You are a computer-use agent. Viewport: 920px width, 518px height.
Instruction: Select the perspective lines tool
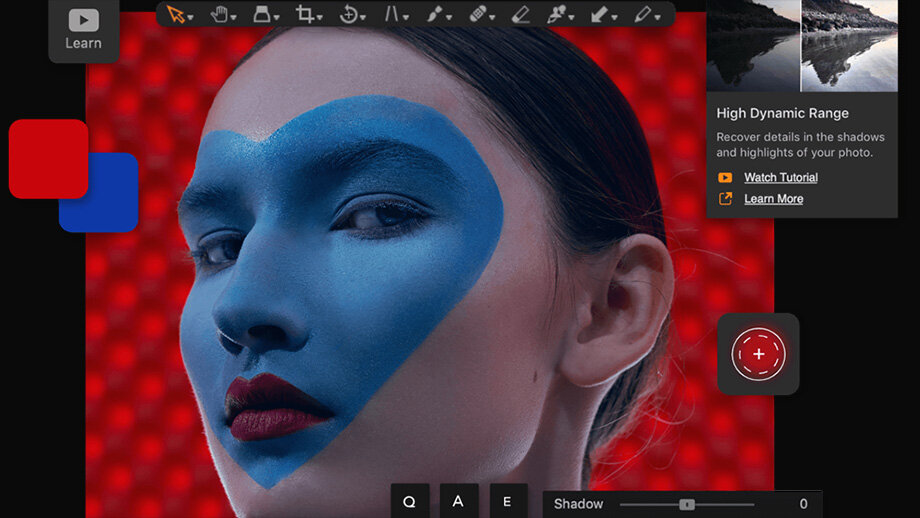(x=391, y=14)
